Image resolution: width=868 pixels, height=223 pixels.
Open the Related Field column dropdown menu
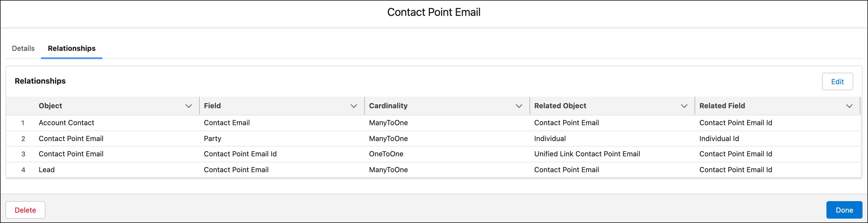click(849, 106)
